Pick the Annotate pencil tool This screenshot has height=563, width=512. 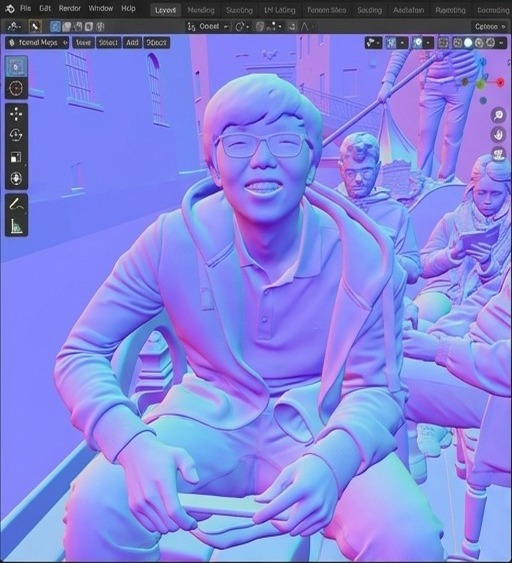point(16,205)
